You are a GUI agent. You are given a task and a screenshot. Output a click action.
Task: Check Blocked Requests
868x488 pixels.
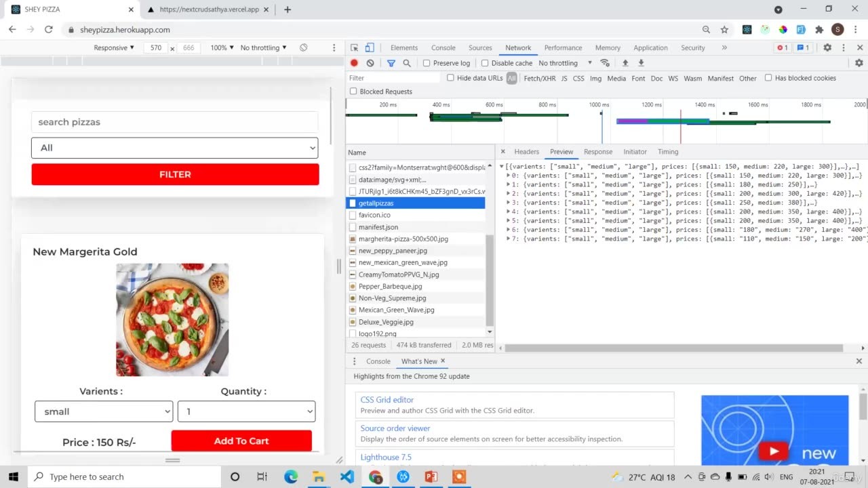point(353,91)
